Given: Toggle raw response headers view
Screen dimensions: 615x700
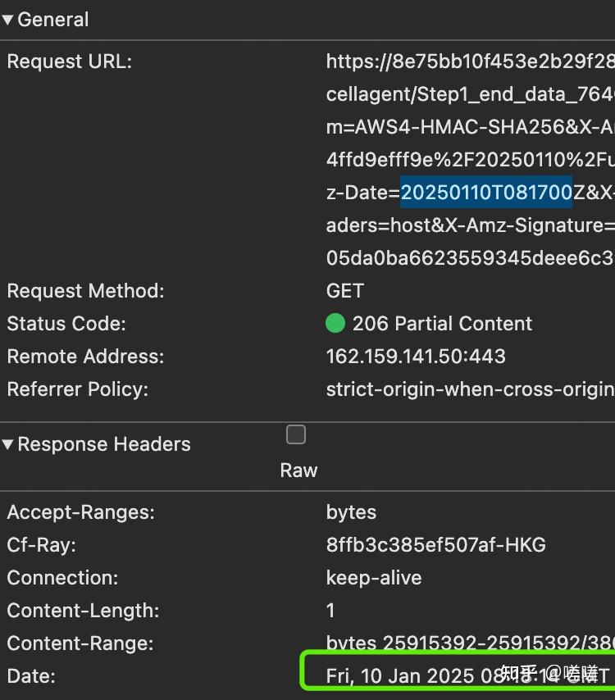Looking at the screenshot, I should [295, 434].
